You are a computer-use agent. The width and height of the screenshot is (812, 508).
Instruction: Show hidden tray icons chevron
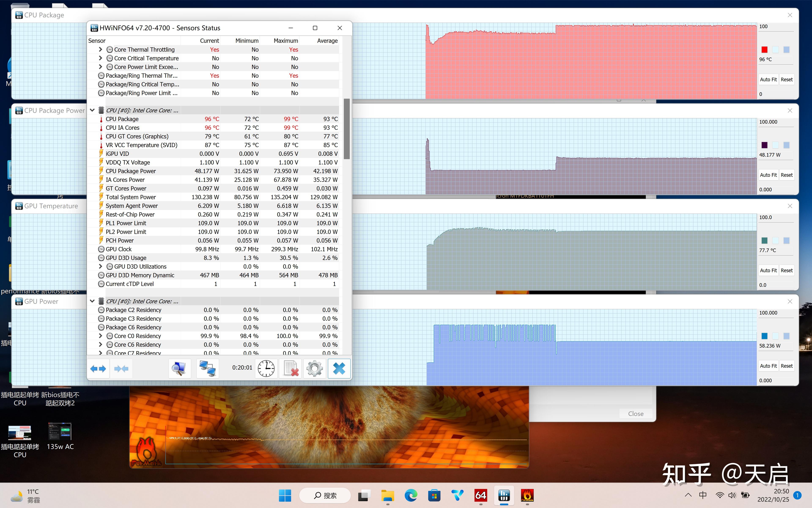tap(688, 495)
